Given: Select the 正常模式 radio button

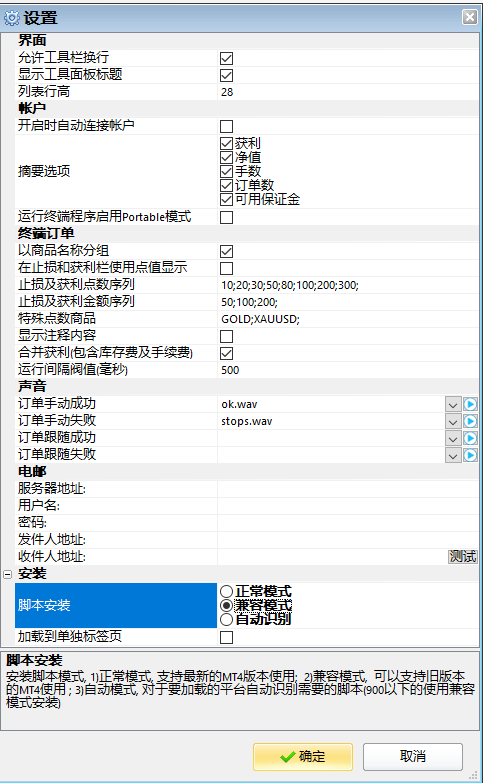Looking at the screenshot, I should tap(226, 592).
